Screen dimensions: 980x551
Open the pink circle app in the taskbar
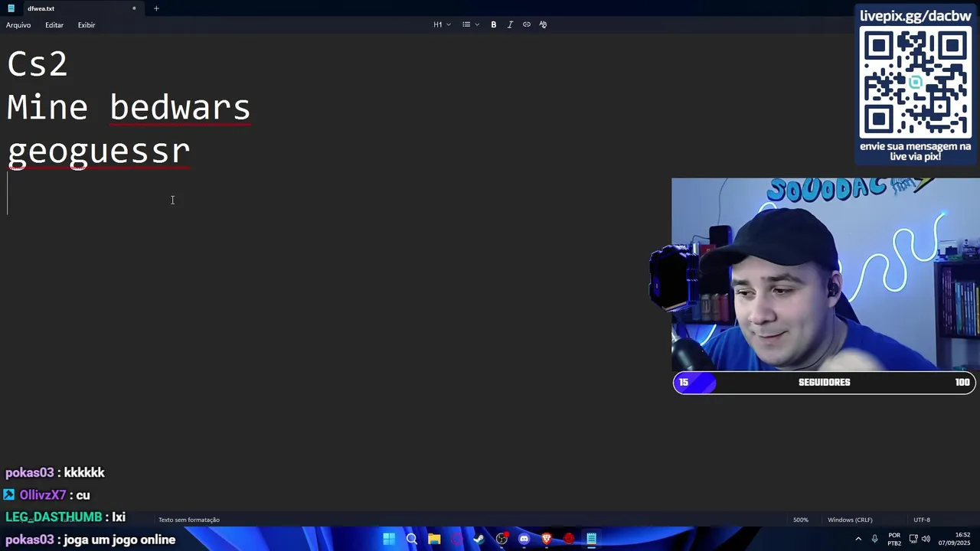tap(457, 539)
